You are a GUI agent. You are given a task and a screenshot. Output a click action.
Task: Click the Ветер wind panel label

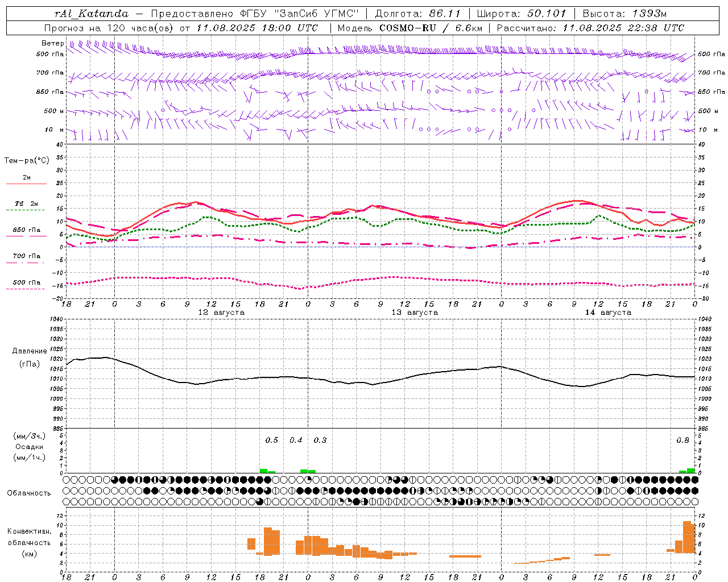pyautogui.click(x=52, y=43)
